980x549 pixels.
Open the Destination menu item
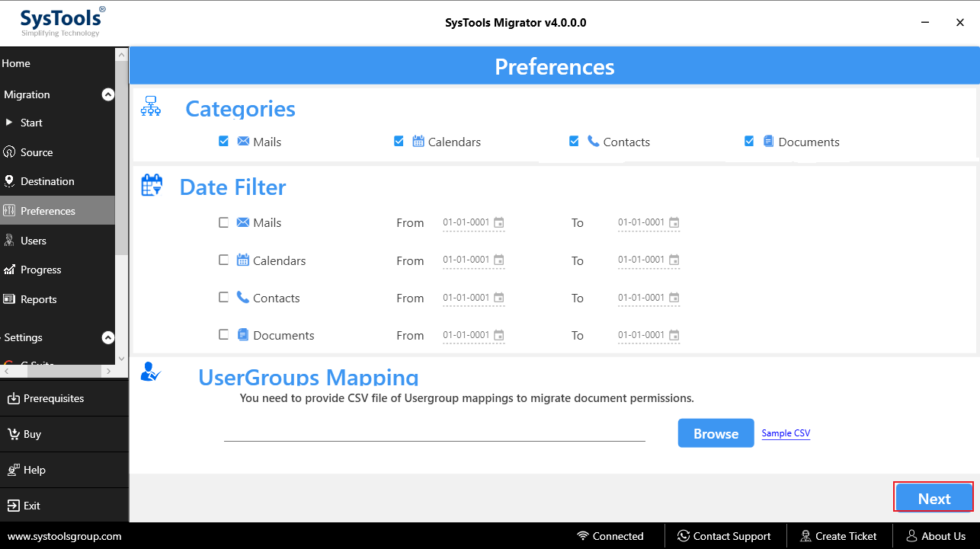(x=57, y=181)
